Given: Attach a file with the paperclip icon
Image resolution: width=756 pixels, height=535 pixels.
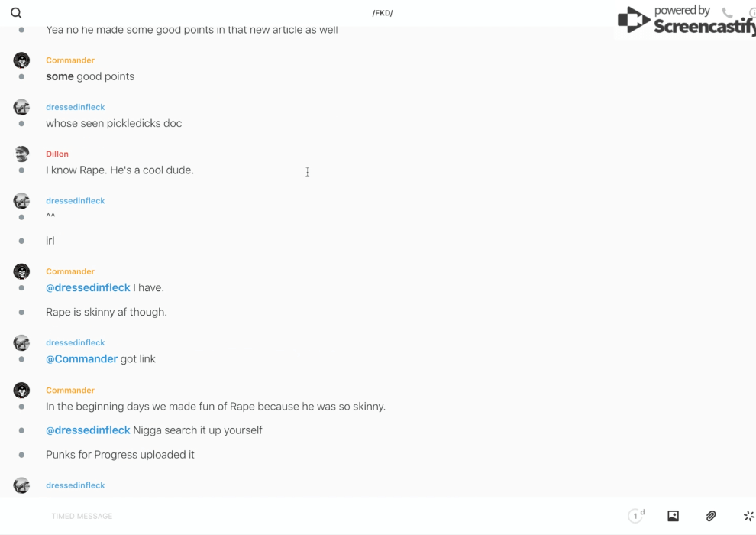Looking at the screenshot, I should coord(711,516).
